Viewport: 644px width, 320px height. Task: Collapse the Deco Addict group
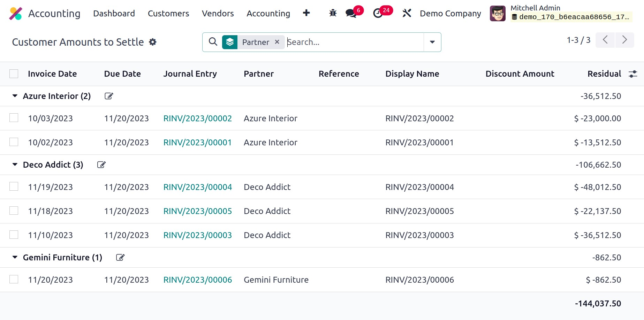click(15, 165)
